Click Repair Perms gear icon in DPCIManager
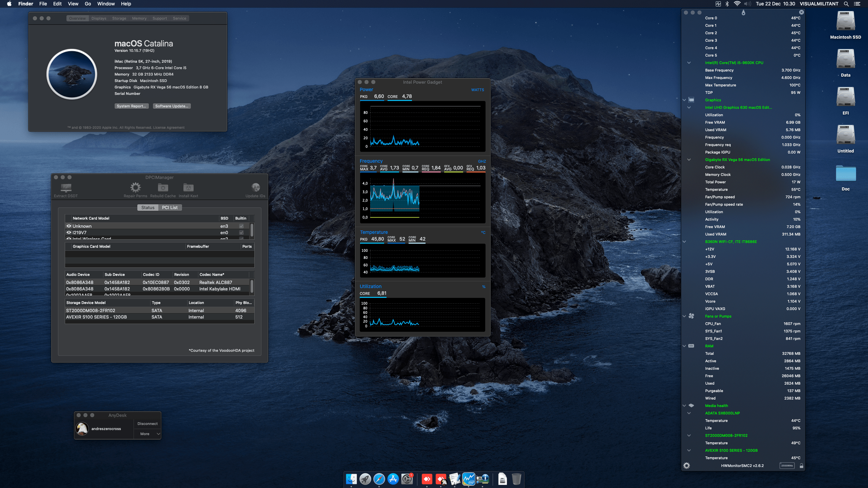The width and height of the screenshot is (868, 488). [x=135, y=187]
